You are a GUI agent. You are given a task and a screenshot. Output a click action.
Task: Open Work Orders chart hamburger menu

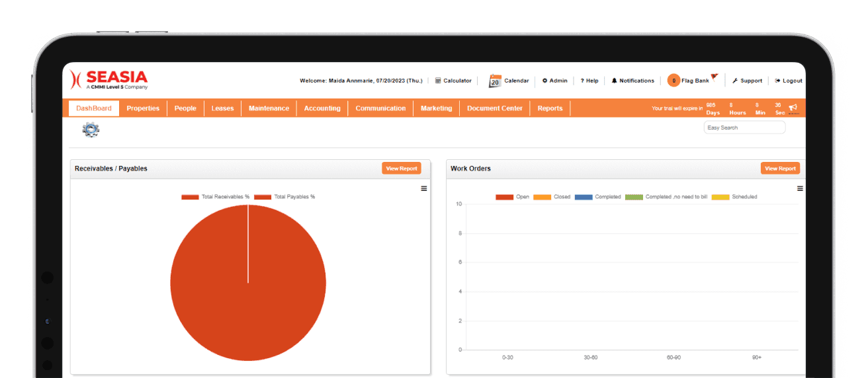800,188
